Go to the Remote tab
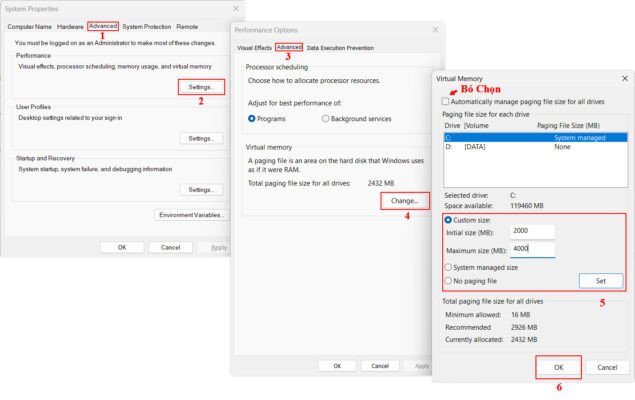Image resolution: width=635 pixels, height=400 pixels. click(x=187, y=26)
